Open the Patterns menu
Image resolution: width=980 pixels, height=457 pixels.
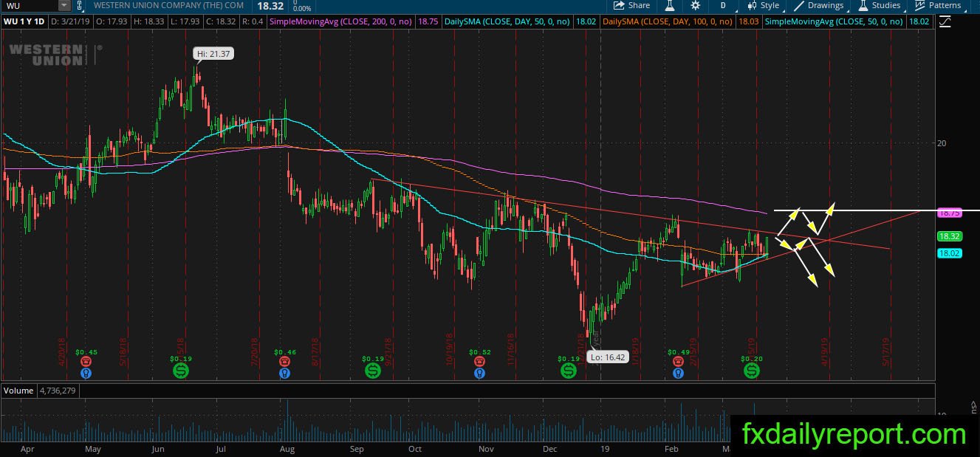point(938,5)
